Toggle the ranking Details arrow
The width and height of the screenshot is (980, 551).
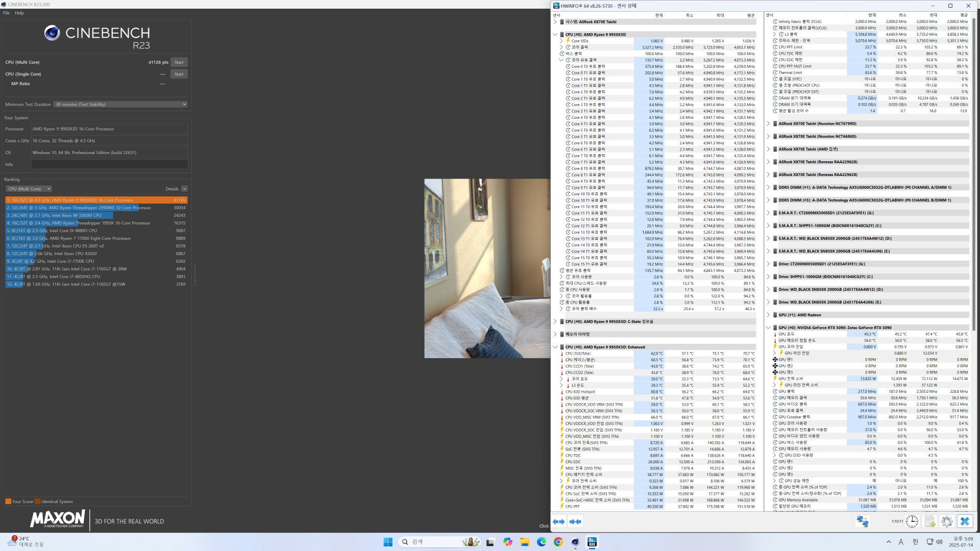(x=184, y=189)
